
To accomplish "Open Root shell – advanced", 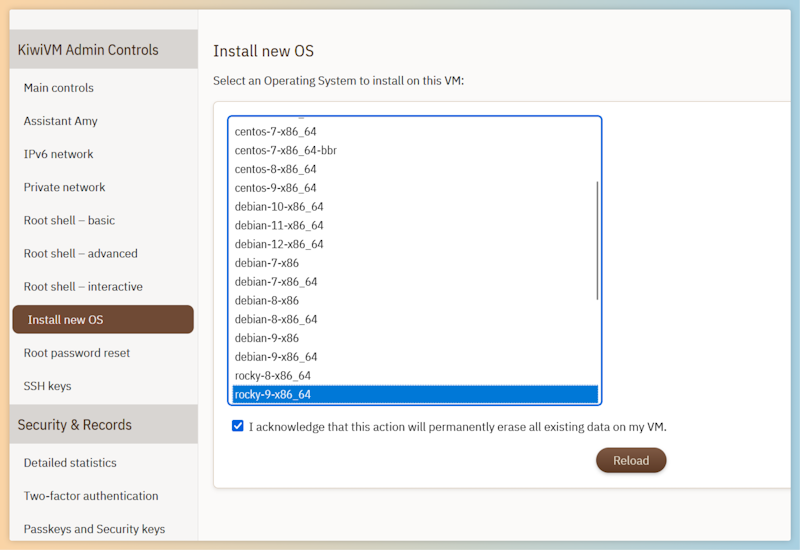I will tap(81, 254).
